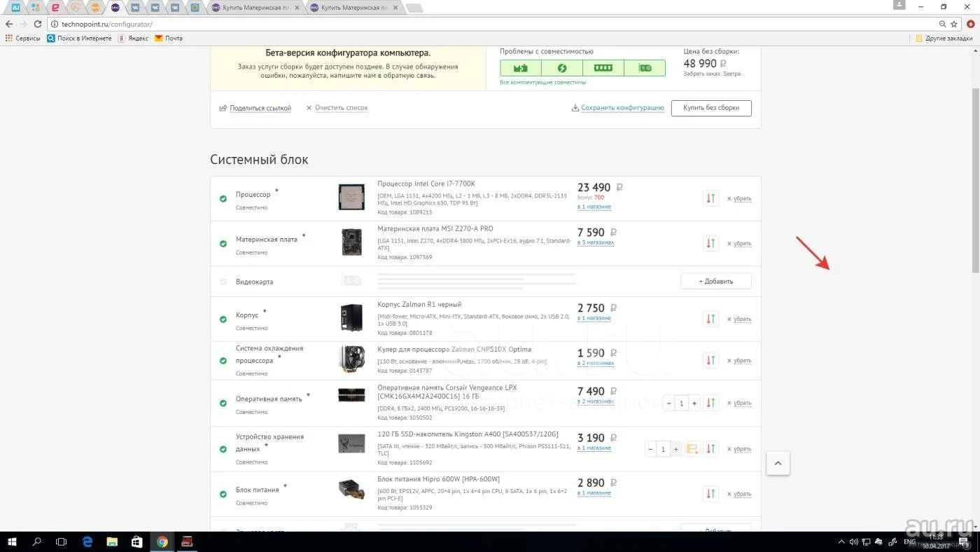Open the Материнская плата MSI Z270-A PRO title
Screen dimensions: 980x552
pyautogui.click(x=435, y=229)
